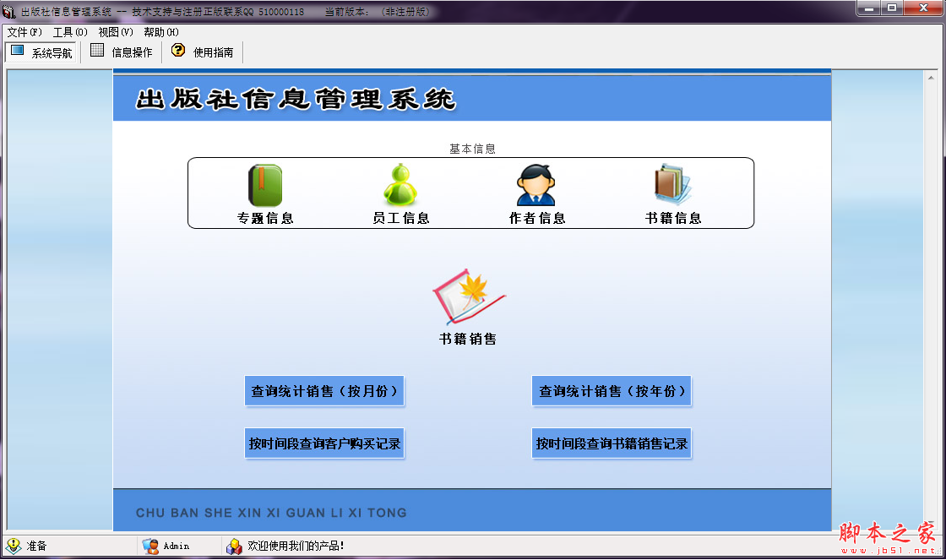Click the 专题信息 label
This screenshot has height=560, width=946.
point(265,218)
